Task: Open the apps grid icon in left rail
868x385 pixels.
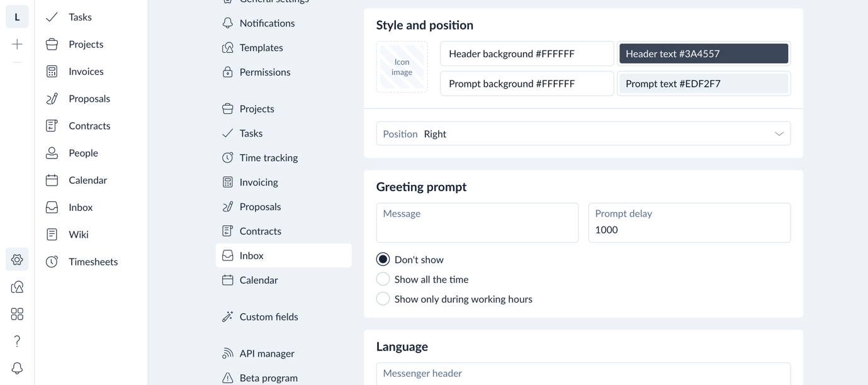Action: click(x=17, y=314)
